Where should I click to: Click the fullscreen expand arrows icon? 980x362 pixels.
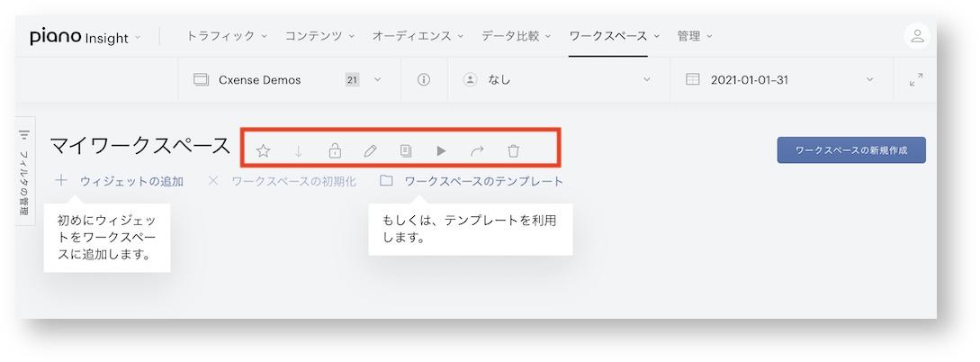pyautogui.click(x=916, y=80)
